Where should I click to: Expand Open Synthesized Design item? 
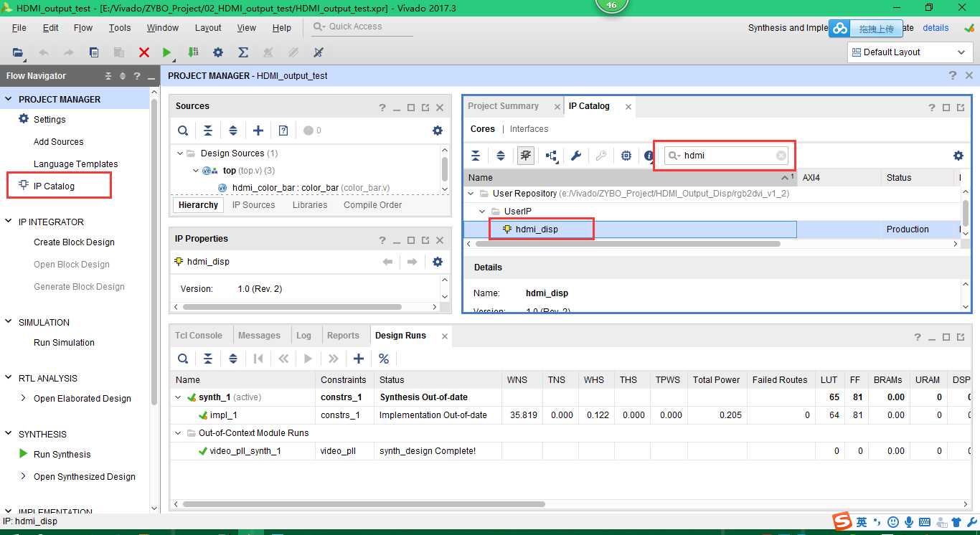pos(24,476)
